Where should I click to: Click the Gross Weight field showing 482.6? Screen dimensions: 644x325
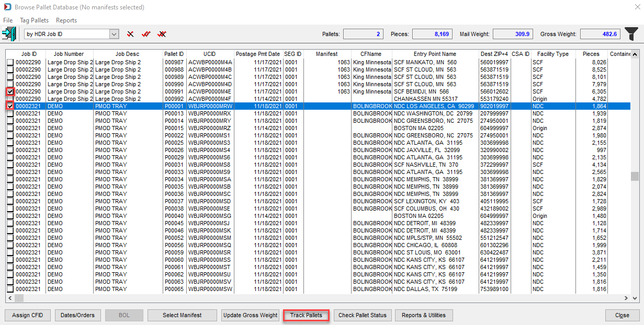(600, 34)
